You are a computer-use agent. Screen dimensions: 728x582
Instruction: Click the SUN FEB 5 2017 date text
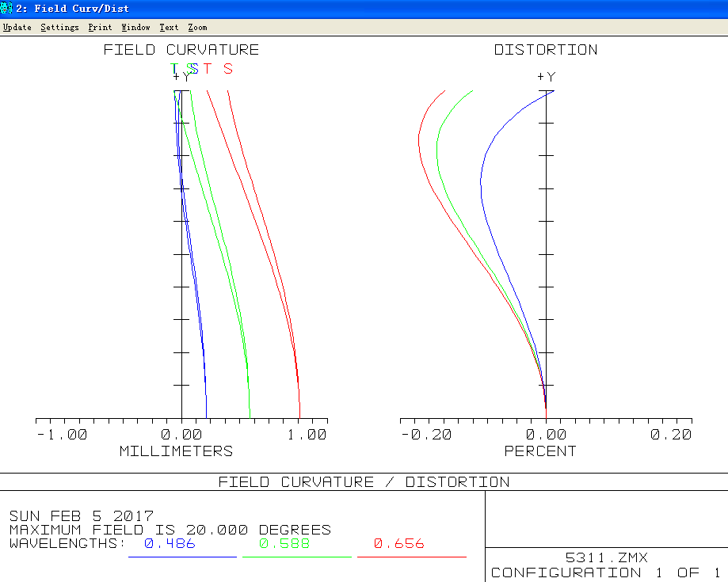82,516
